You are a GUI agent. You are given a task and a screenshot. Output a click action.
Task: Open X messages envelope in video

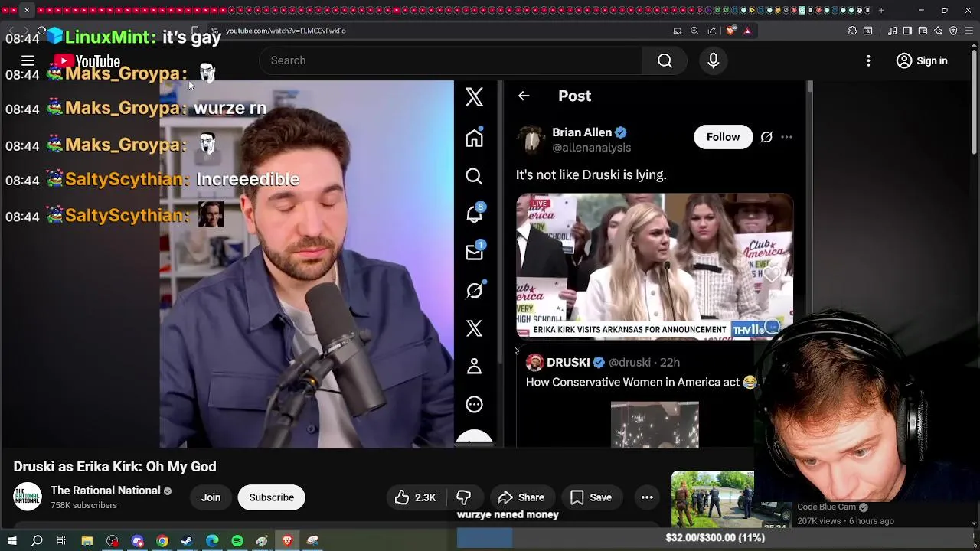474,252
